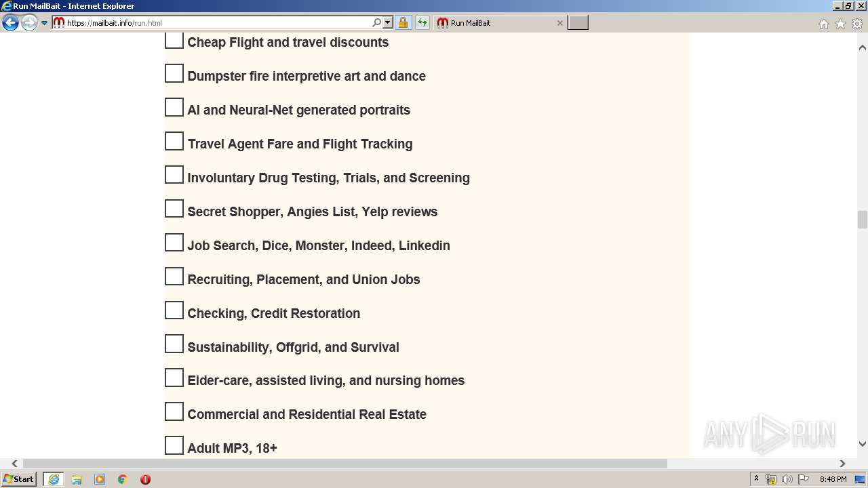
Task: Click the MailBait favicon in address bar
Action: tap(59, 23)
